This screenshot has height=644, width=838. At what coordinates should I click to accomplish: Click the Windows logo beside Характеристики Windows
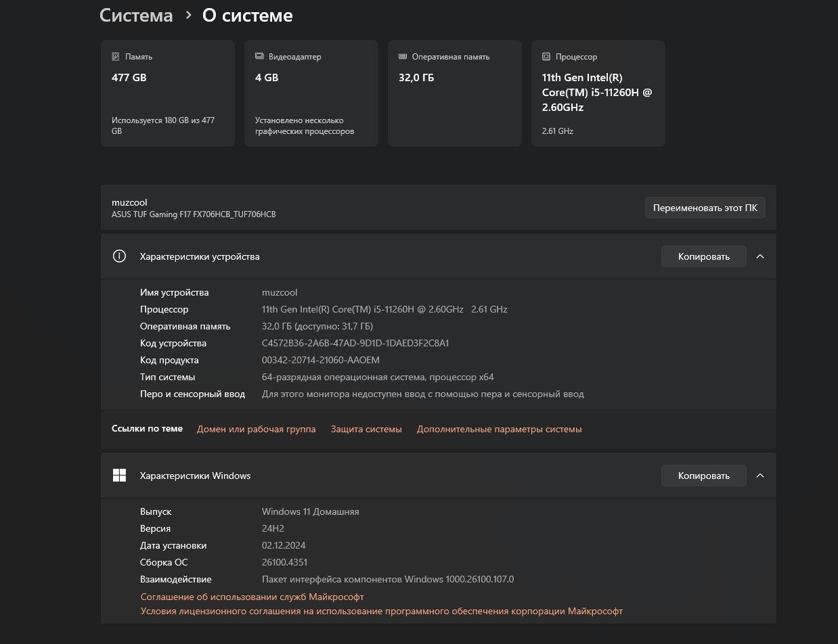tap(119, 476)
